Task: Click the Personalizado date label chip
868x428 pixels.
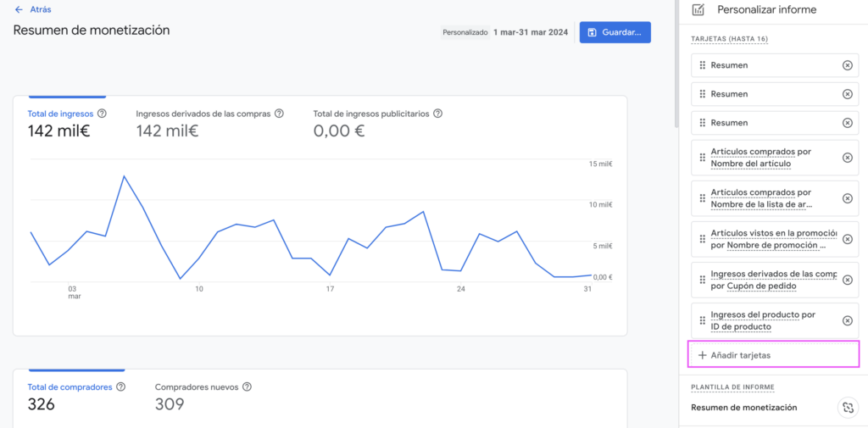Action: click(465, 33)
